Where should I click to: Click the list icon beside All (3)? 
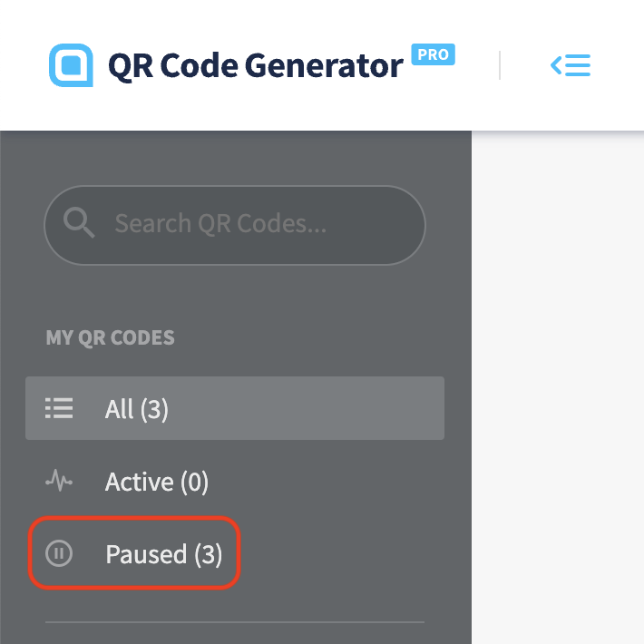click(x=59, y=408)
